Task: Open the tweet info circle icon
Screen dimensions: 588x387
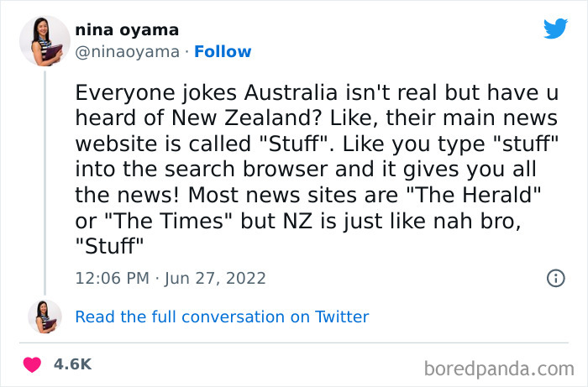Action: click(x=555, y=278)
